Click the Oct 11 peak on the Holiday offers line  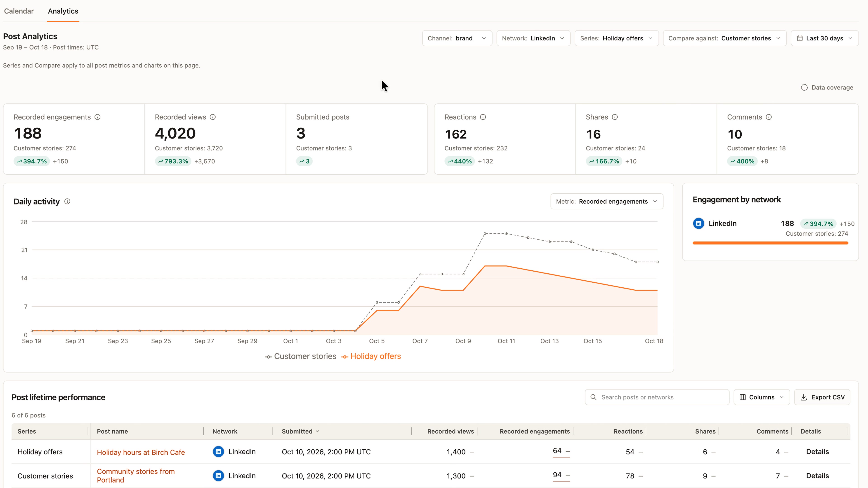[x=506, y=266]
